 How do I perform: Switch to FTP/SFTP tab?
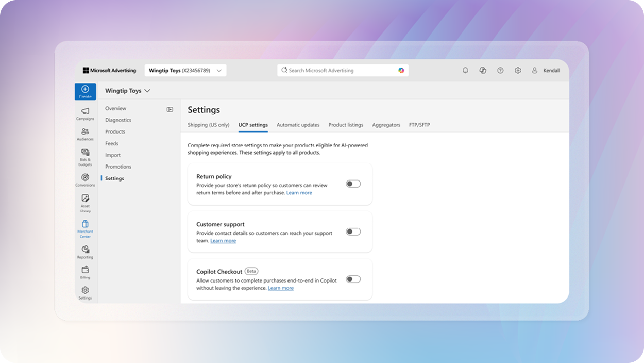pyautogui.click(x=419, y=125)
